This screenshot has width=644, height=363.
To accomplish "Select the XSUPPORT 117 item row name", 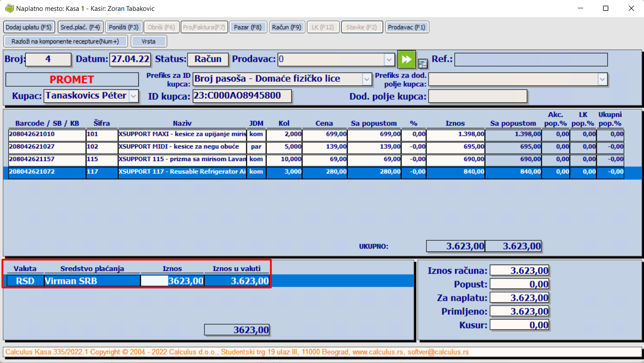I will click(182, 172).
